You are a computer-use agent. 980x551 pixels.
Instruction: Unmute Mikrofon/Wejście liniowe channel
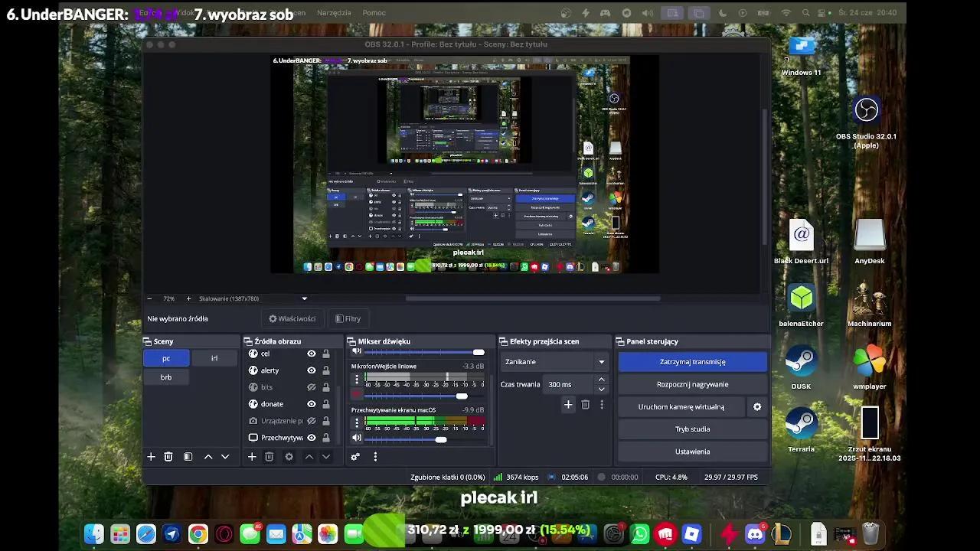[x=356, y=396]
